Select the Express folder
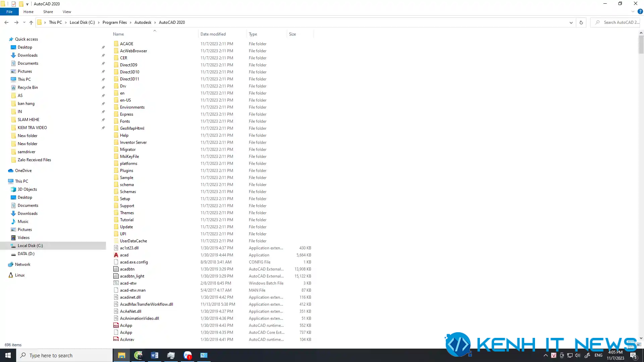The height and width of the screenshot is (362, 644). pos(126,114)
